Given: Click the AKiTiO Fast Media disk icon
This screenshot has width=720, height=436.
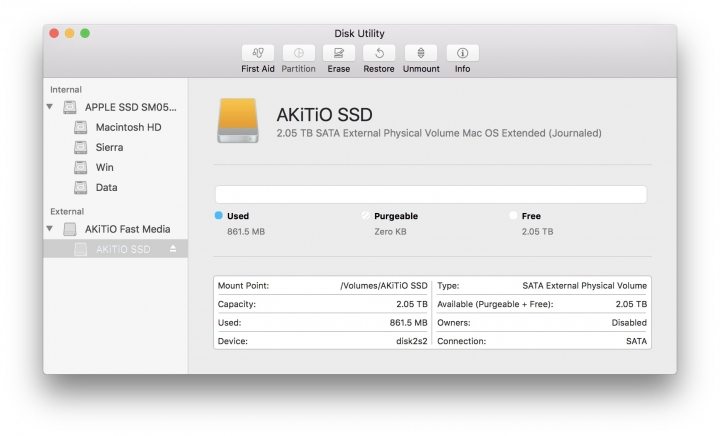Looking at the screenshot, I should [x=70, y=229].
